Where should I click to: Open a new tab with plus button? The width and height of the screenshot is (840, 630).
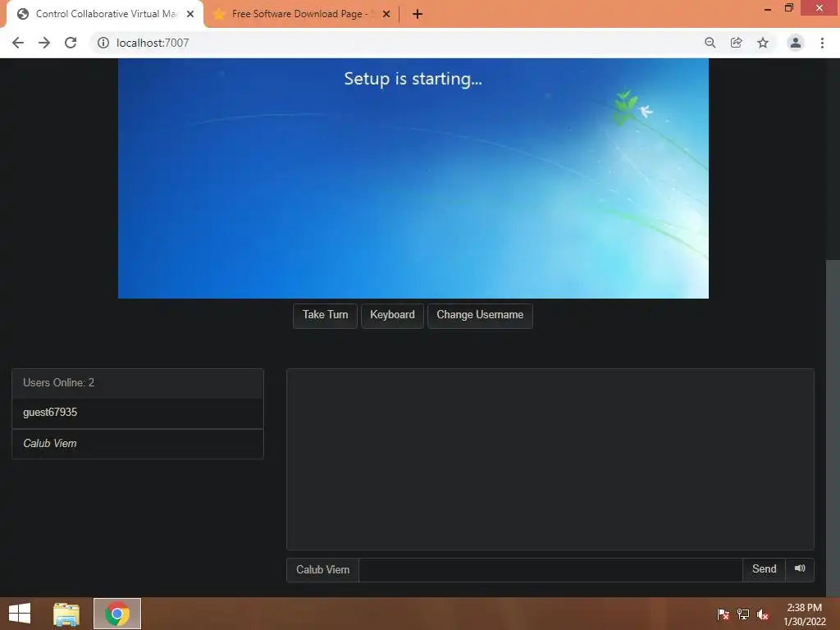[418, 15]
